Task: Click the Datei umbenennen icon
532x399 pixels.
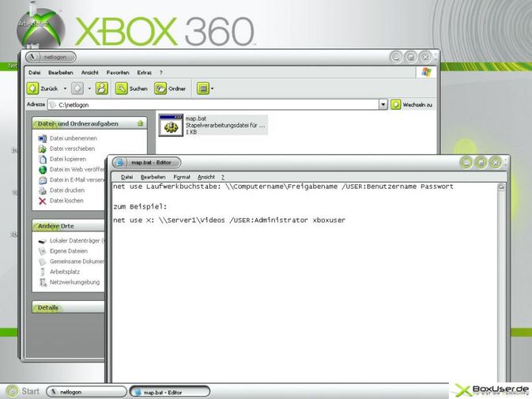Action: [x=43, y=138]
